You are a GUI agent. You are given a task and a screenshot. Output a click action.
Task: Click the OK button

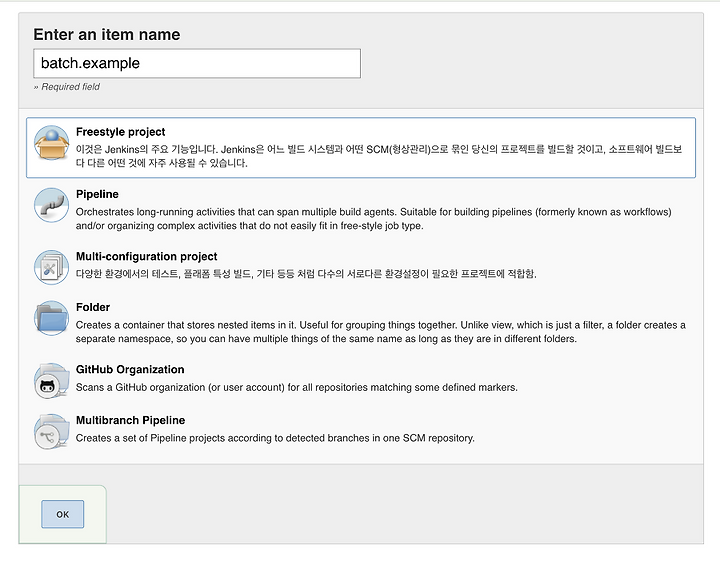62,514
